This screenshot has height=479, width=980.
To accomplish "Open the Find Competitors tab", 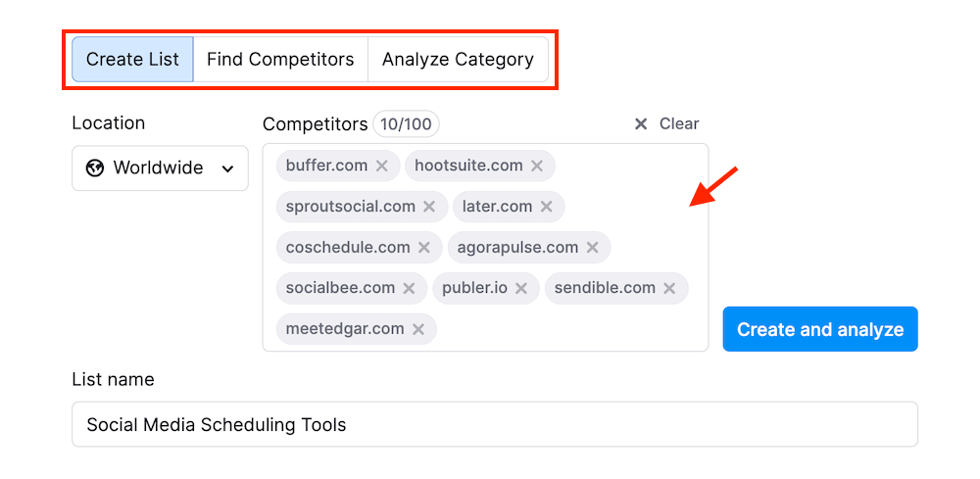I will (x=280, y=60).
